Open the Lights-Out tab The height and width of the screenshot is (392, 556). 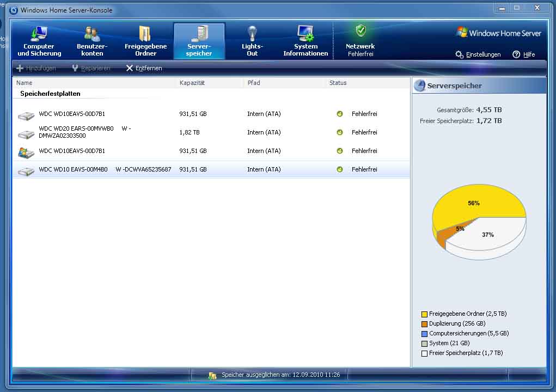tap(252, 41)
